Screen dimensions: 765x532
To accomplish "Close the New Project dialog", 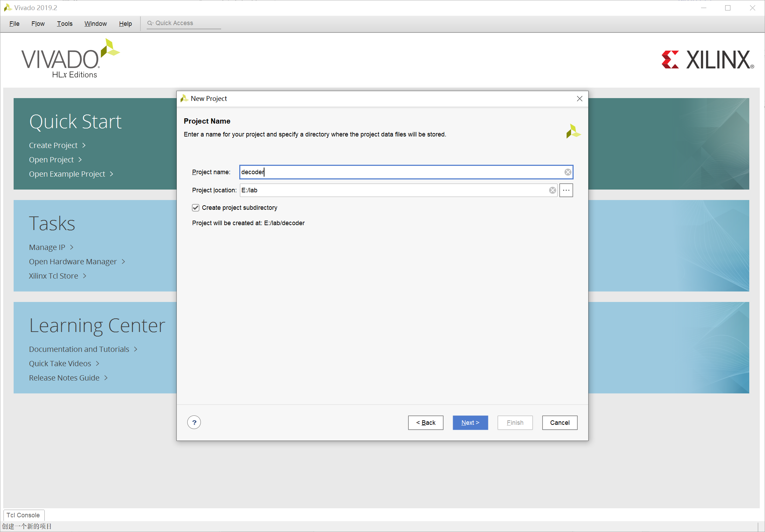I will [580, 99].
